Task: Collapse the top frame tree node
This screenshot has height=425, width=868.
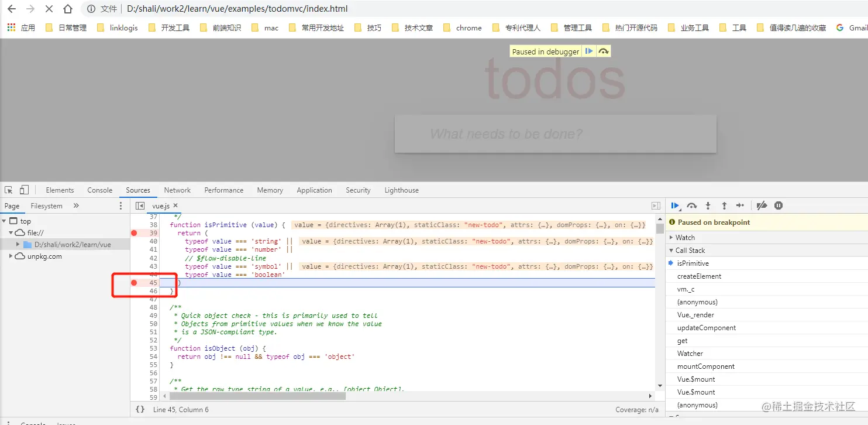Action: tap(5, 221)
